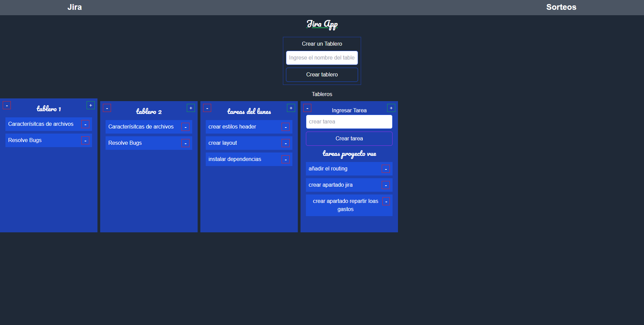Click the Jira App title
Viewport: 644px width, 325px height.
click(322, 24)
